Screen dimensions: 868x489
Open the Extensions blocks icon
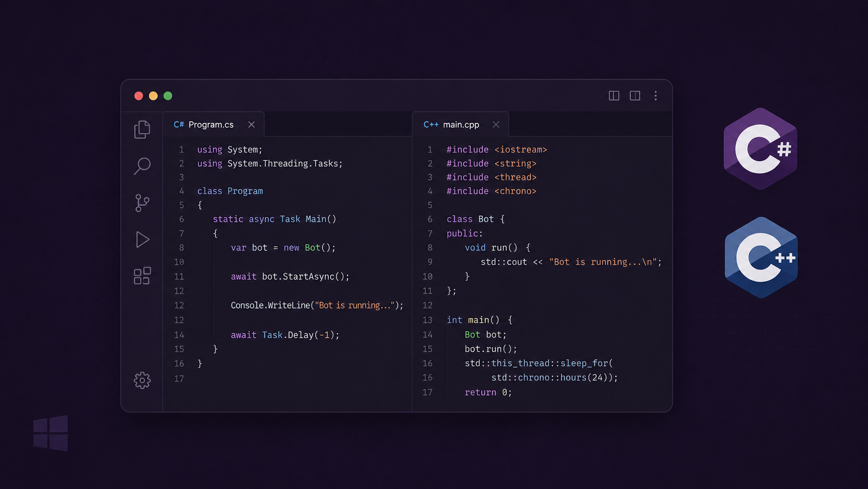point(142,276)
